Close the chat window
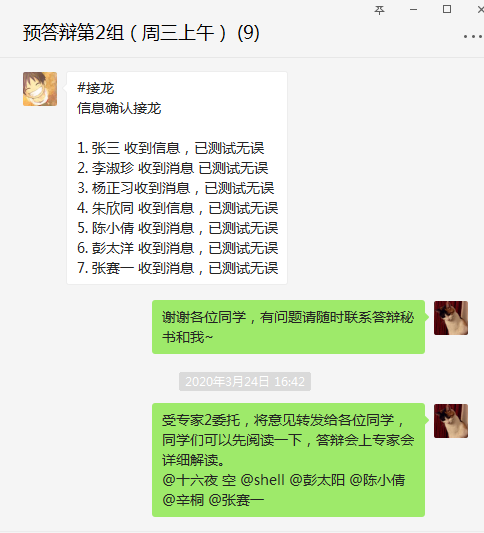 coord(481,10)
